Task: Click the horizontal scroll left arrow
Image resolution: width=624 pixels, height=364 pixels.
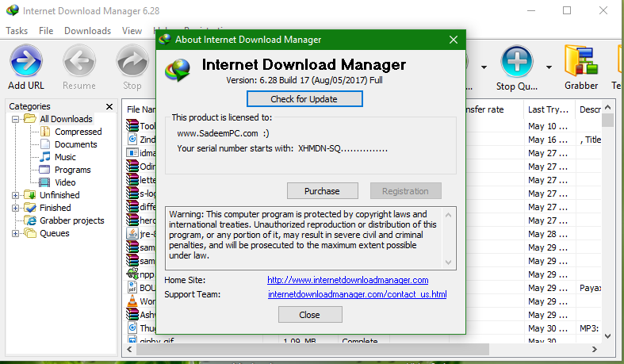Action: tap(129, 349)
